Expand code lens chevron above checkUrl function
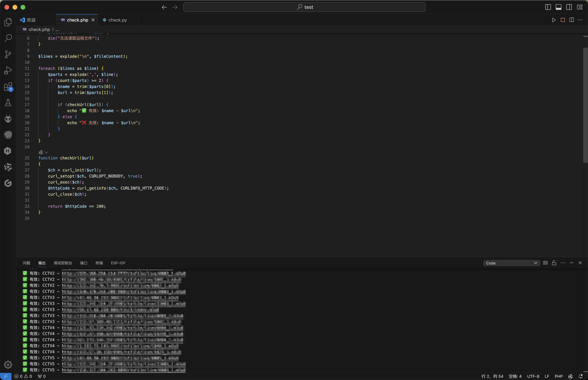The height and width of the screenshot is (380, 588). coord(46,152)
